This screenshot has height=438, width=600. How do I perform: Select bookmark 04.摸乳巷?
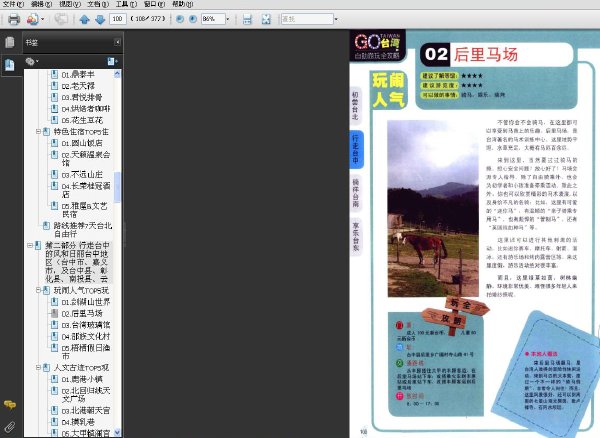[x=78, y=422]
